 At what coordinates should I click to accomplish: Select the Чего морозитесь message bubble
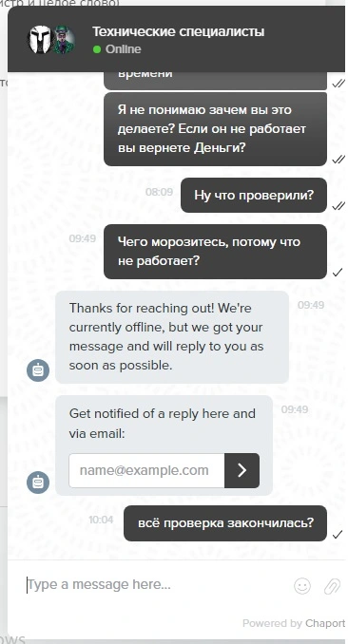(215, 252)
